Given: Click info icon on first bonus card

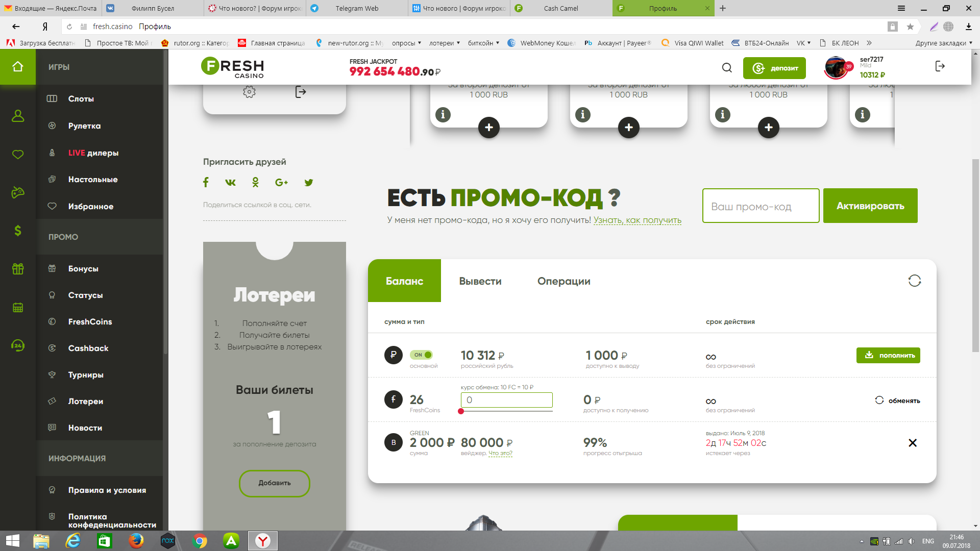Looking at the screenshot, I should pyautogui.click(x=443, y=115).
